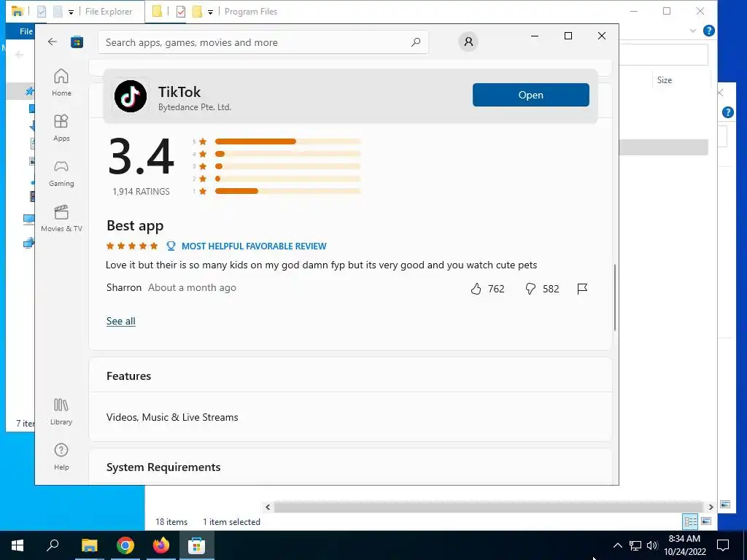
Task: Click Size column header in Explorer
Action: [x=665, y=80]
